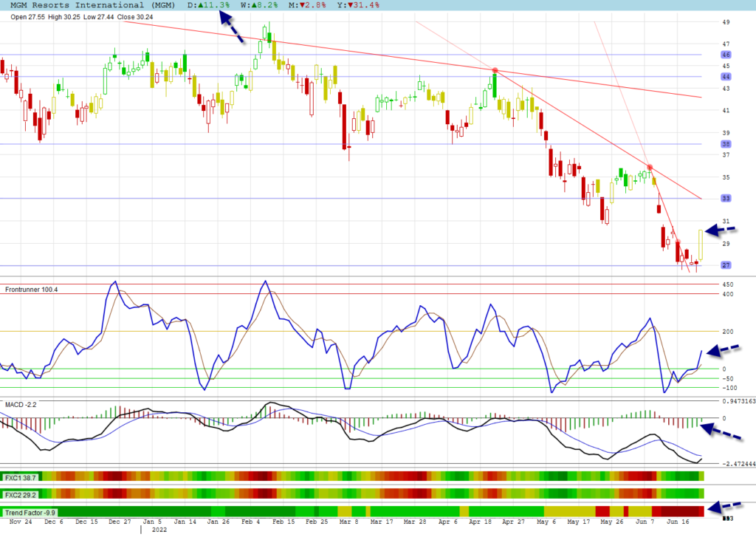Click the -50 level on Frontrunner axis

click(x=727, y=379)
